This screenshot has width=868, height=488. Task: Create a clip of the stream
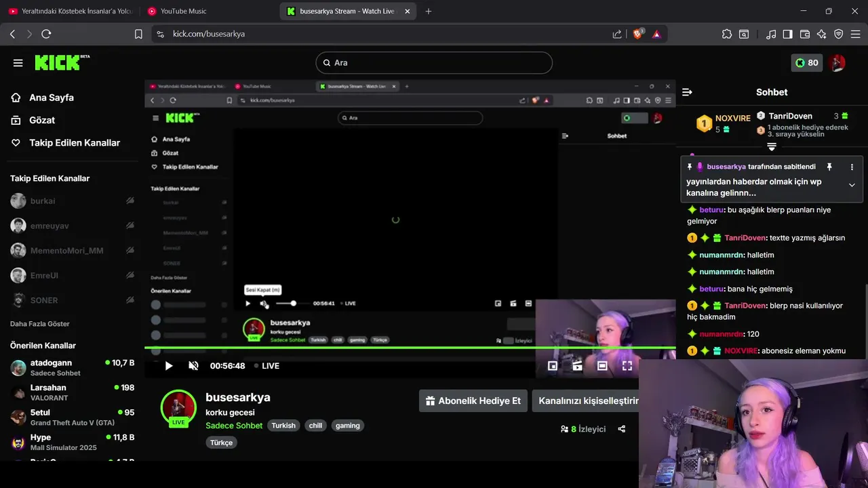click(x=577, y=366)
